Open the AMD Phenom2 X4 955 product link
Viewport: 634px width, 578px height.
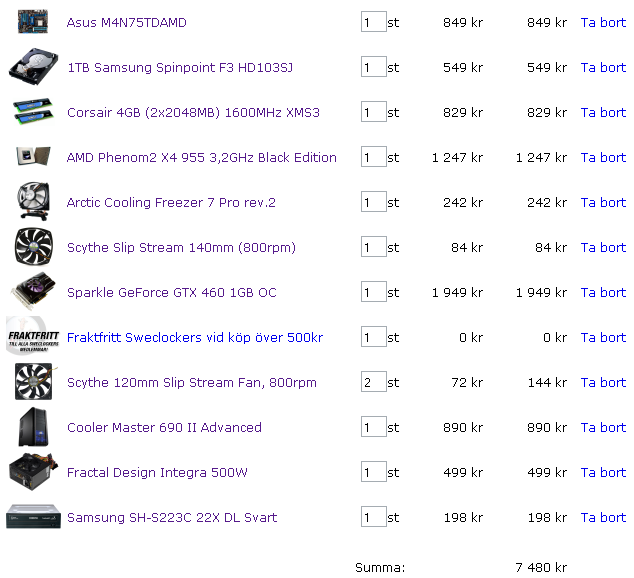click(x=201, y=157)
